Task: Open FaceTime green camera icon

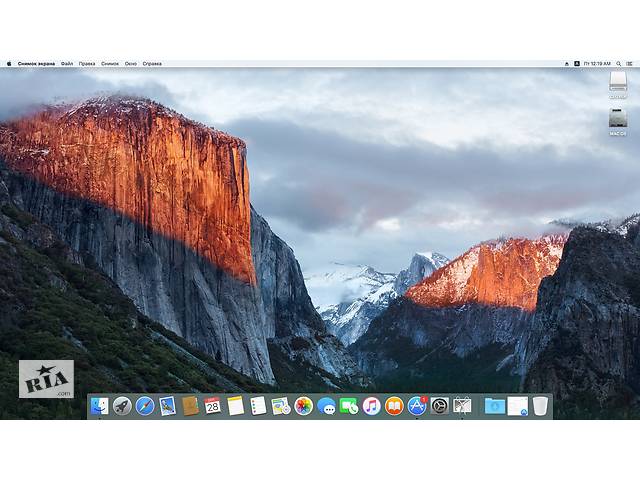Action: 349,406
